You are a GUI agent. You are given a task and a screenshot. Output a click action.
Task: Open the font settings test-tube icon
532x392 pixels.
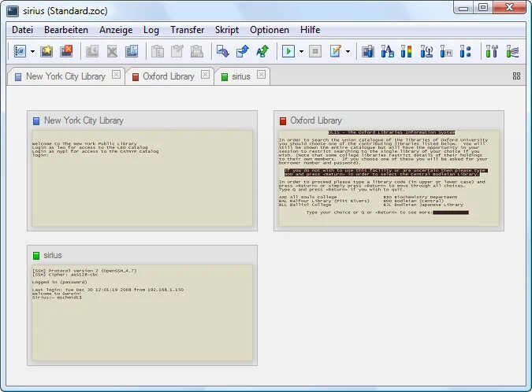(387, 51)
